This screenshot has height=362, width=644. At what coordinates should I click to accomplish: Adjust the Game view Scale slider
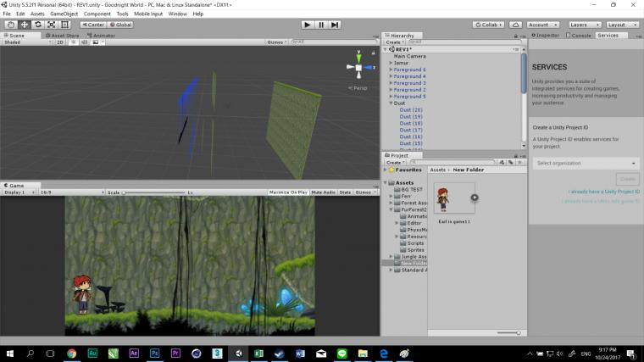125,192
